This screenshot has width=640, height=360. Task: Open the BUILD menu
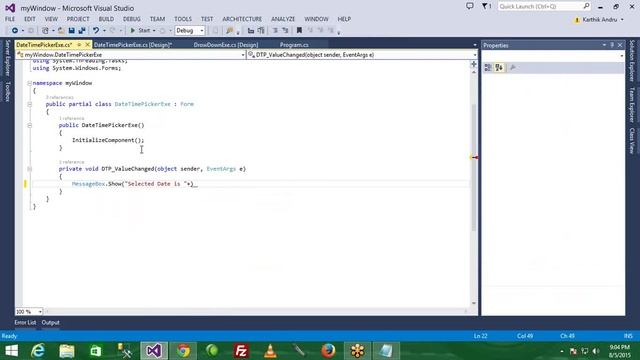(106, 19)
